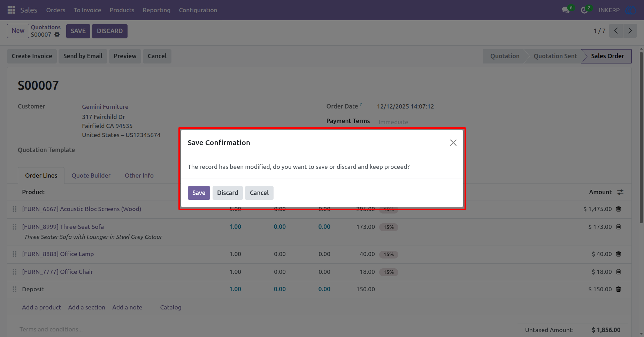The width and height of the screenshot is (644, 337).
Task: Click the top SAVE button
Action: (78, 31)
